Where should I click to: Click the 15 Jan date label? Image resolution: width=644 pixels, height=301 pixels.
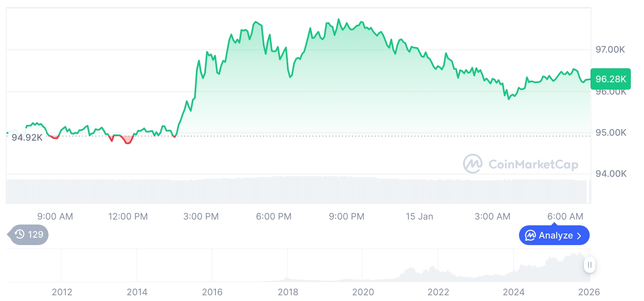(419, 216)
